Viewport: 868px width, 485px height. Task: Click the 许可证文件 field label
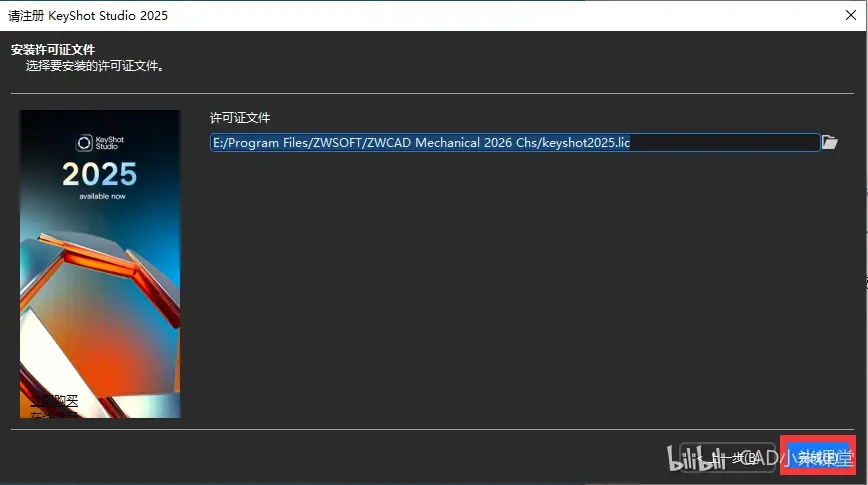pos(240,118)
